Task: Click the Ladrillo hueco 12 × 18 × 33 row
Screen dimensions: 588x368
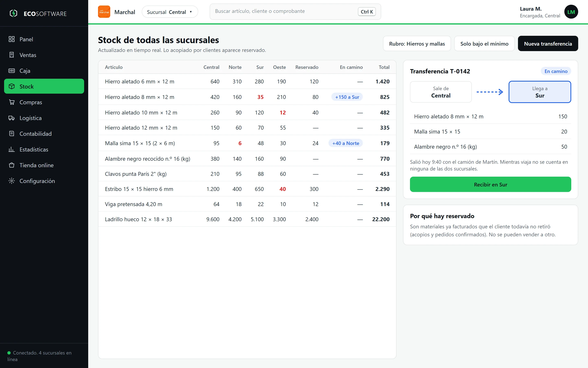Action: [247, 219]
